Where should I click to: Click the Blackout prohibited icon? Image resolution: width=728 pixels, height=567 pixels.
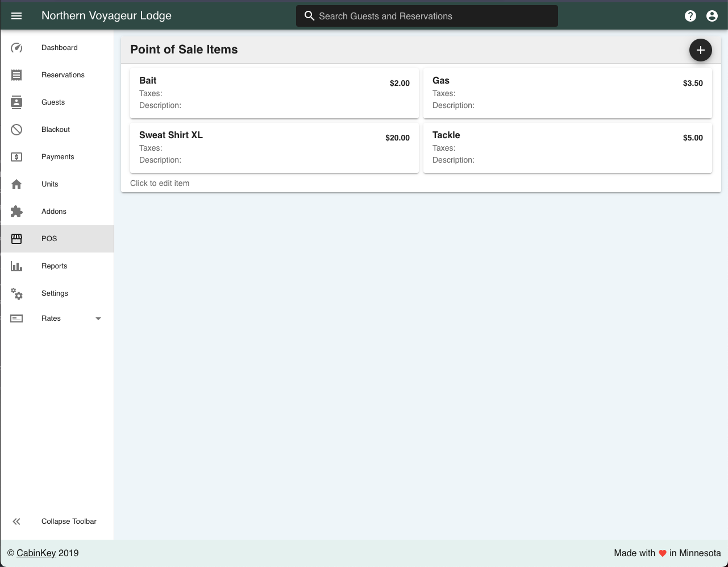click(16, 130)
